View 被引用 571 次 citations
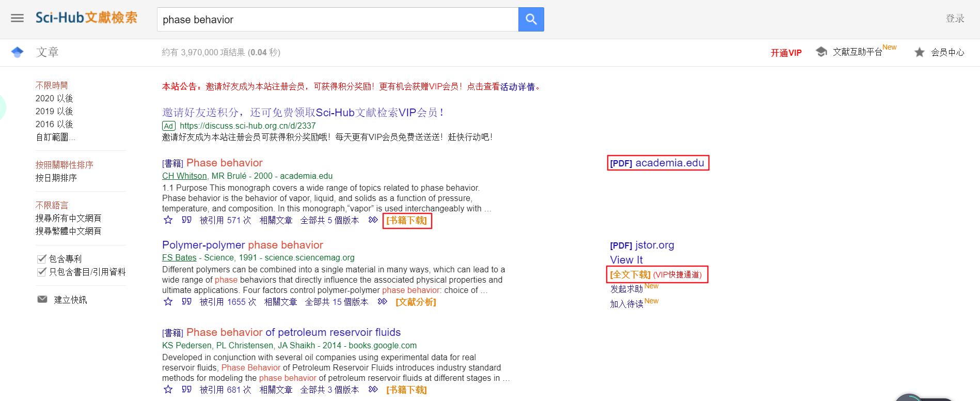The height and width of the screenshot is (401, 980). (225, 220)
